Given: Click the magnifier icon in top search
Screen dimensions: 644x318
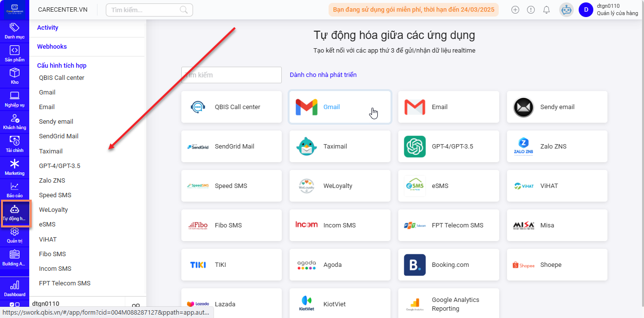Looking at the screenshot, I should pyautogui.click(x=184, y=10).
